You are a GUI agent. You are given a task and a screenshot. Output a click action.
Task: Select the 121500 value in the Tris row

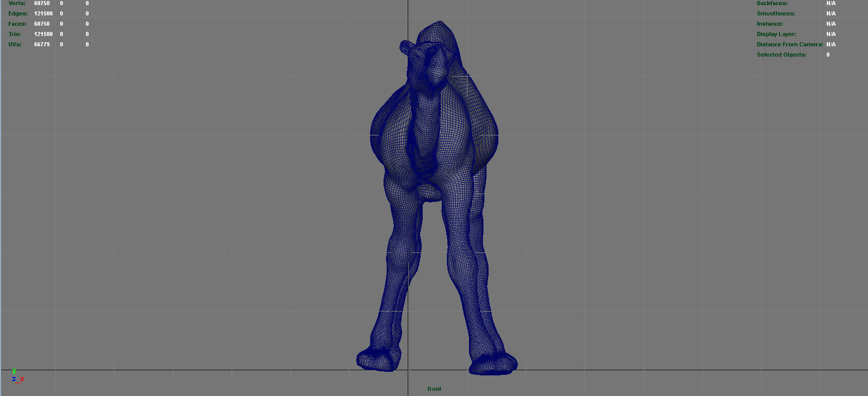pos(43,34)
